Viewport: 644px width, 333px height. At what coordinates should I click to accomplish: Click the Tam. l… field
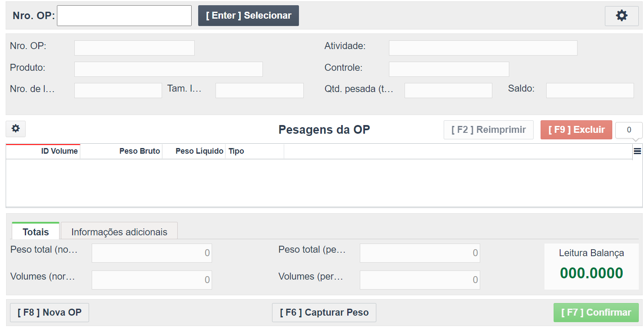[259, 90]
